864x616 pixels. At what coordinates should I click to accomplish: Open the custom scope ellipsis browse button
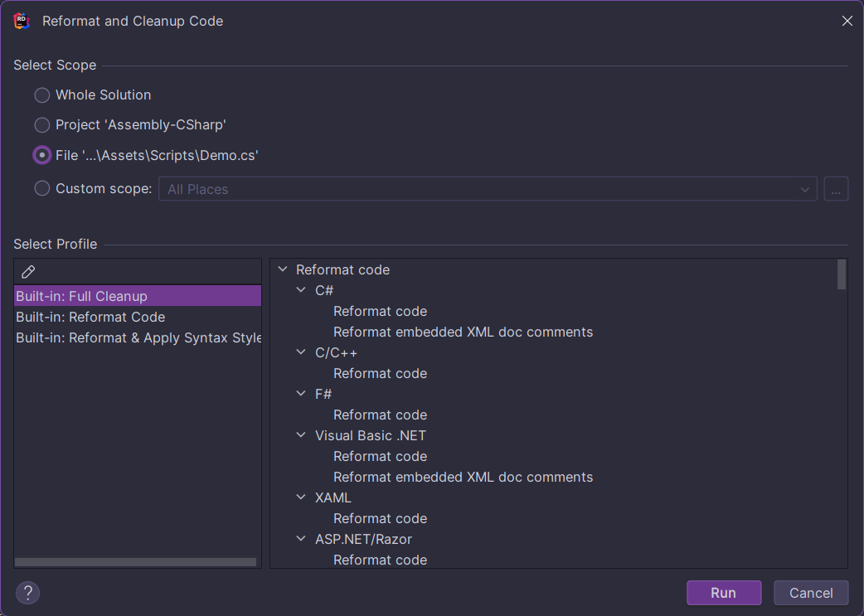point(836,189)
